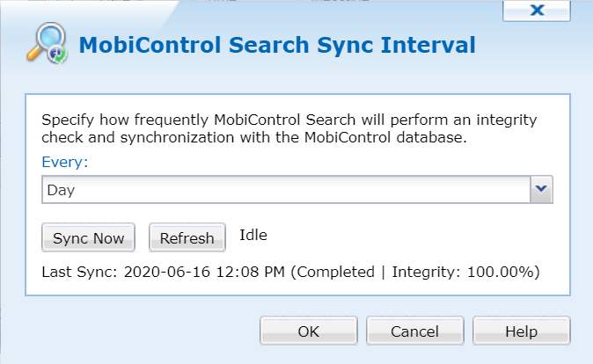Open the Help button

click(x=521, y=331)
